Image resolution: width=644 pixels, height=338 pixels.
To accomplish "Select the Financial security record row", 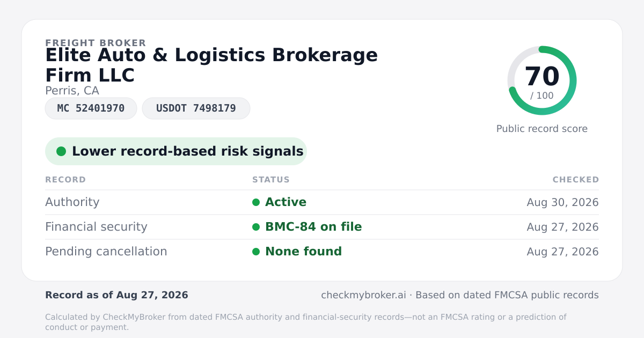I will coord(322,227).
